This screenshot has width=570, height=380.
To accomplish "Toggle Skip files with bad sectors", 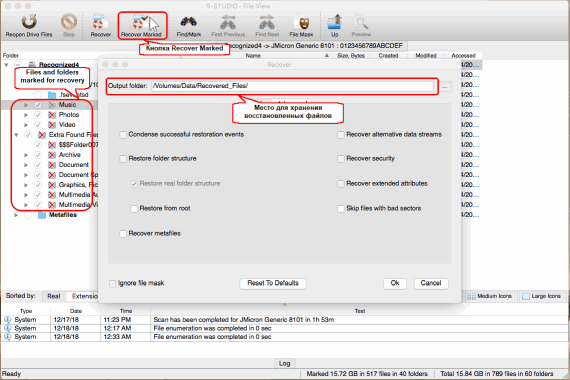I will (341, 208).
